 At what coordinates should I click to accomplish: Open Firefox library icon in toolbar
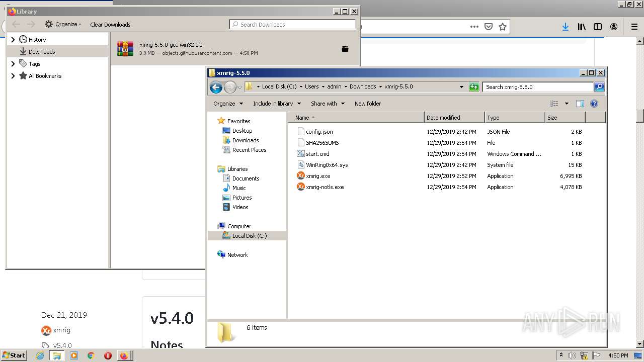pyautogui.click(x=582, y=27)
